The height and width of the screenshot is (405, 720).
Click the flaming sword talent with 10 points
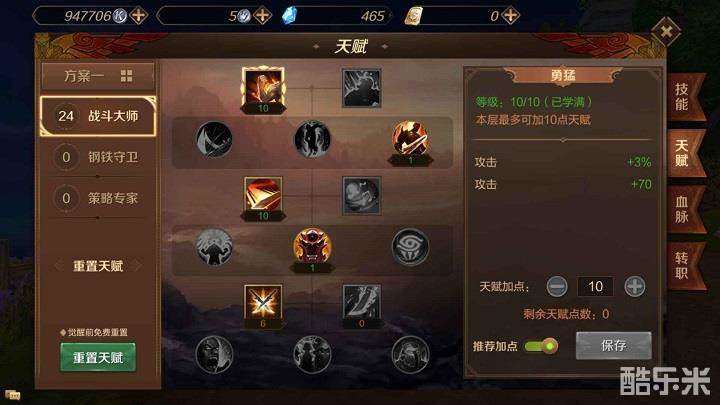(x=263, y=195)
